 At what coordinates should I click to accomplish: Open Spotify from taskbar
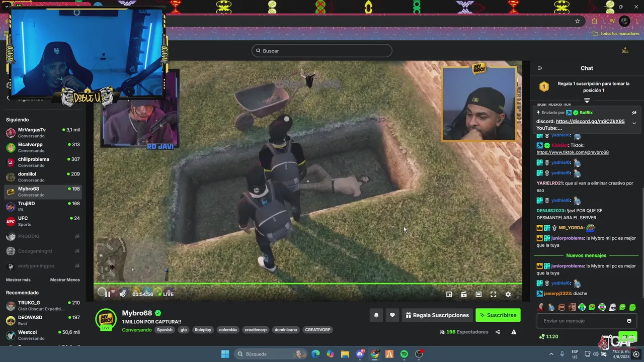pyautogui.click(x=405, y=354)
